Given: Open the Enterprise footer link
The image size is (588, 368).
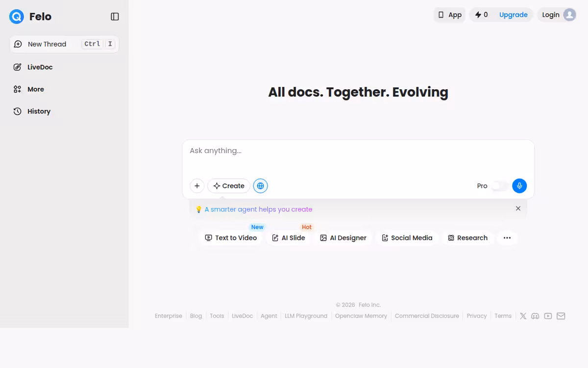Looking at the screenshot, I should [169, 316].
